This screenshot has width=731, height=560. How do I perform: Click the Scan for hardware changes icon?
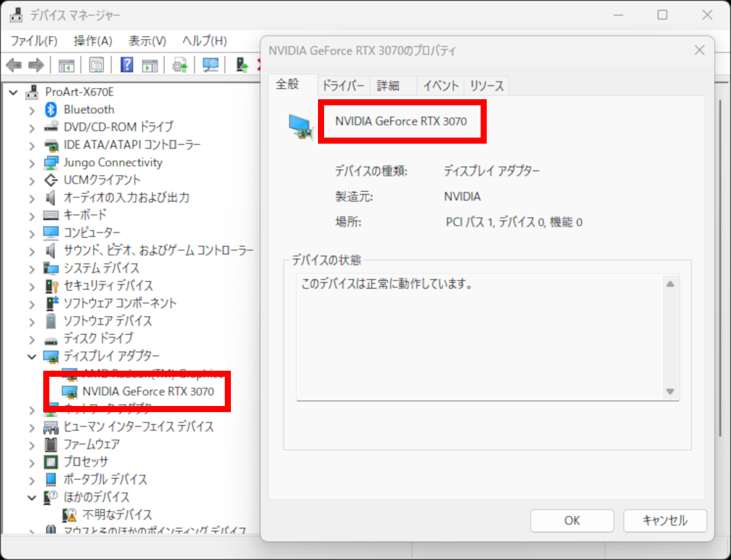click(211, 65)
